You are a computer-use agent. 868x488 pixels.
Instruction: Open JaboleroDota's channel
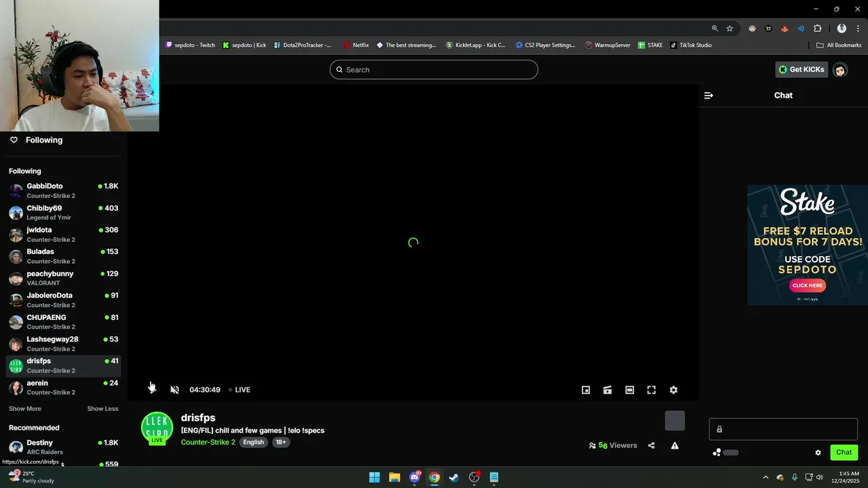[x=64, y=300]
